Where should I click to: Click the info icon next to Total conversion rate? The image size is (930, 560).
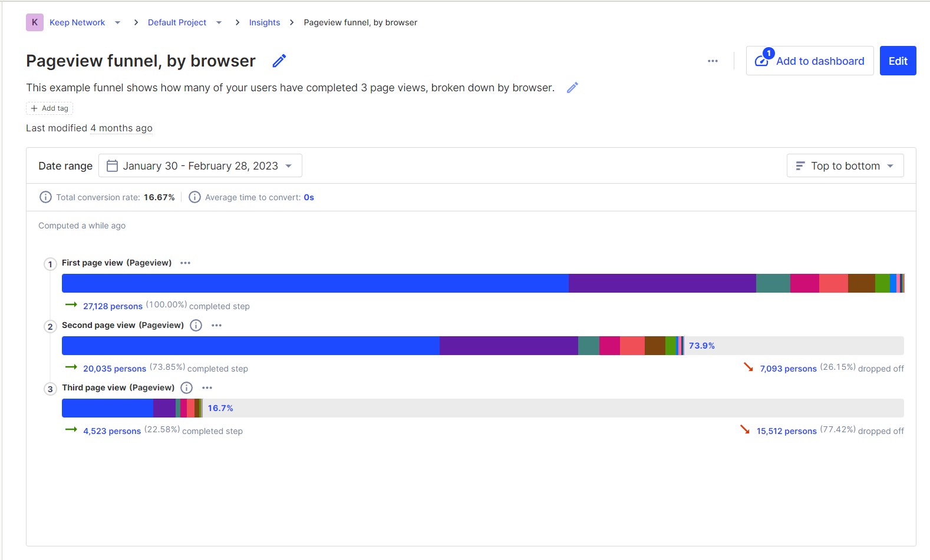[x=45, y=197]
